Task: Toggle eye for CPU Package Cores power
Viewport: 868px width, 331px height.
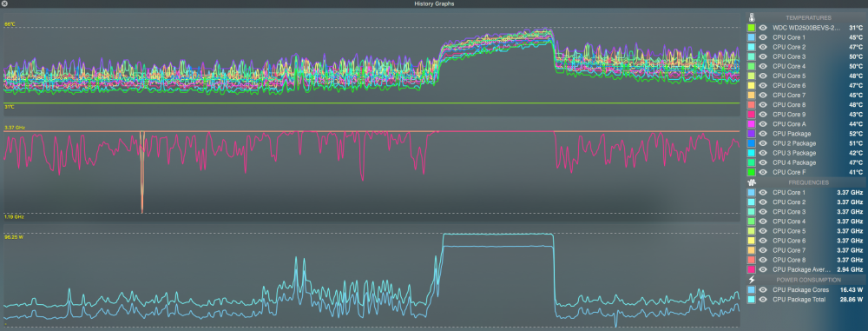Action: tap(763, 289)
